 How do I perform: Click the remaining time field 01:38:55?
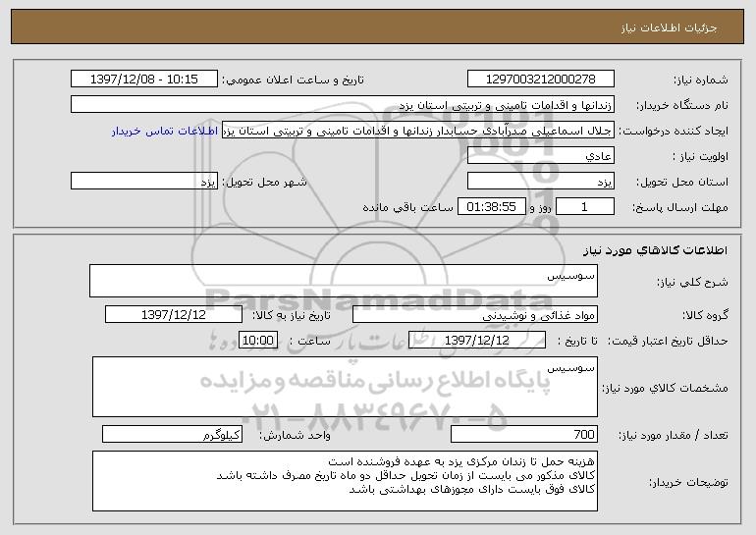491,207
